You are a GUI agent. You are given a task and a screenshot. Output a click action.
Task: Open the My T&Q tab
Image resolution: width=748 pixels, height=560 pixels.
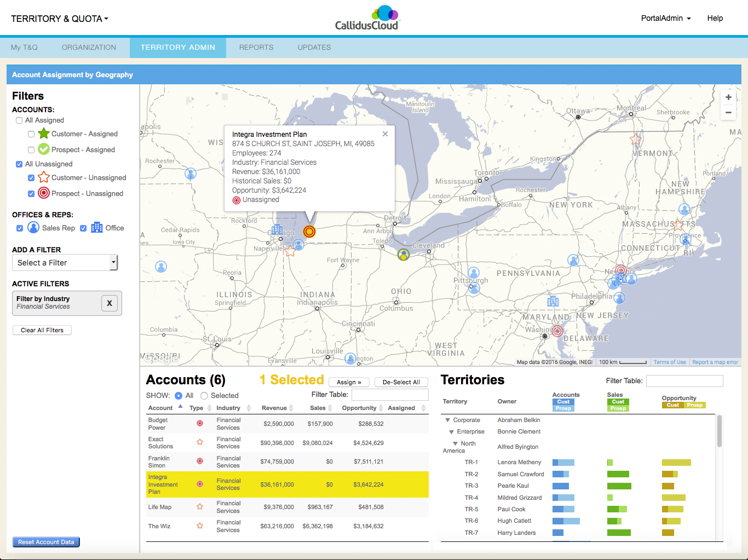[x=24, y=47]
